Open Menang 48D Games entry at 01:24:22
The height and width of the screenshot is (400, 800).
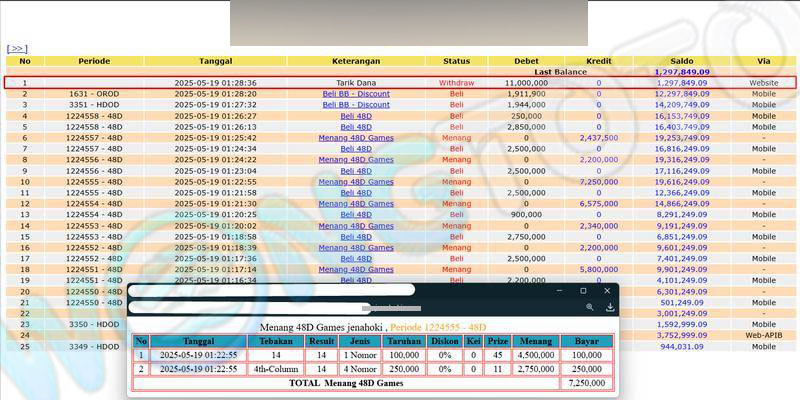[356, 160]
